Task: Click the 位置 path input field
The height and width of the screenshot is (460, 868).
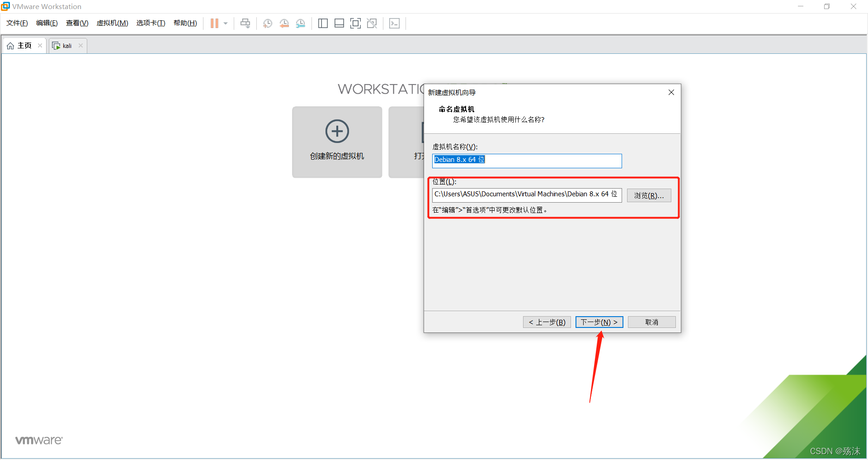Action: pos(527,194)
